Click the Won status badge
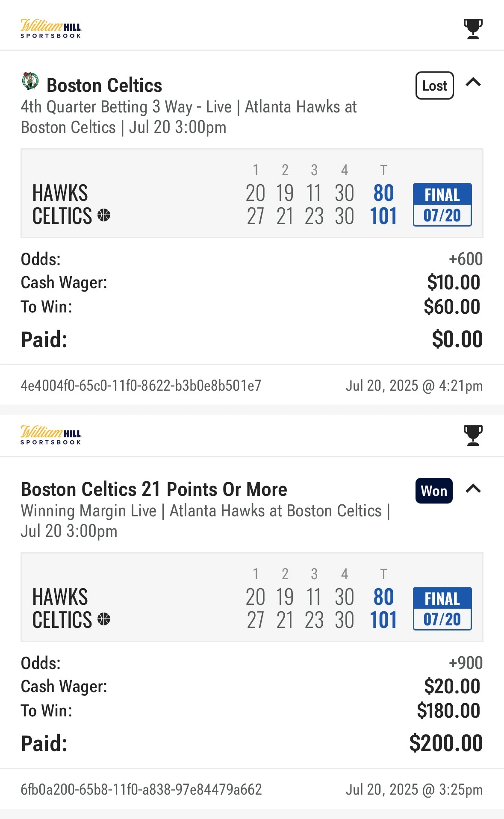The height and width of the screenshot is (819, 504). point(434,491)
